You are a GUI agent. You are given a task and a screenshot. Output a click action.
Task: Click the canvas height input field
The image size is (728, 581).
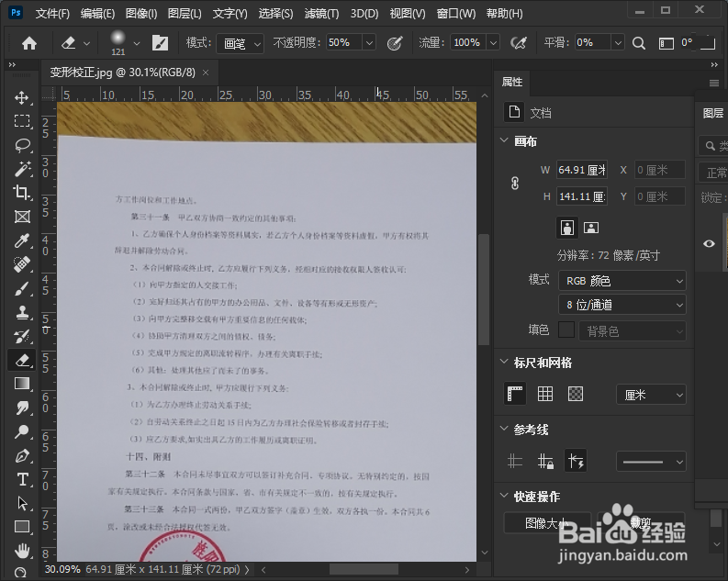pos(582,196)
